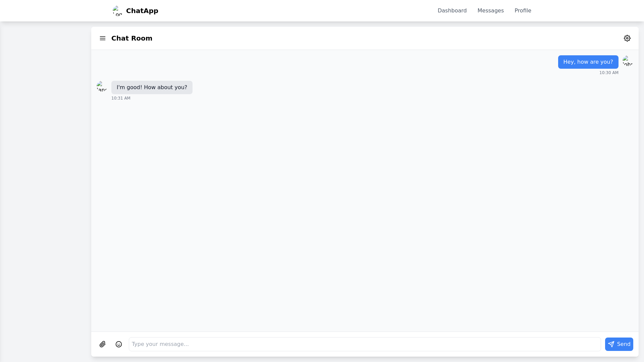Click John's avatar next to blue message

(628, 61)
